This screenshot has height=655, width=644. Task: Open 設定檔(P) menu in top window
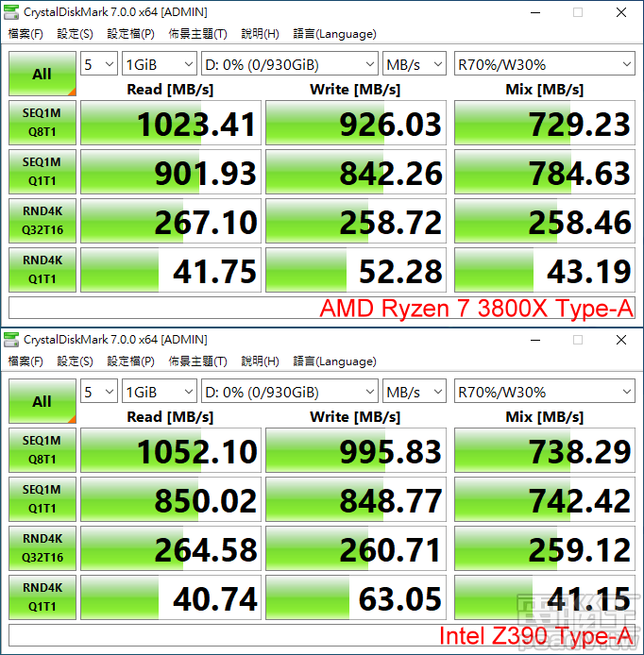tap(131, 34)
